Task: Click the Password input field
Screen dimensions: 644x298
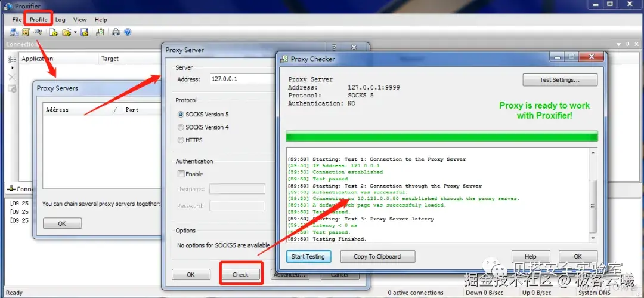Action: [237, 206]
